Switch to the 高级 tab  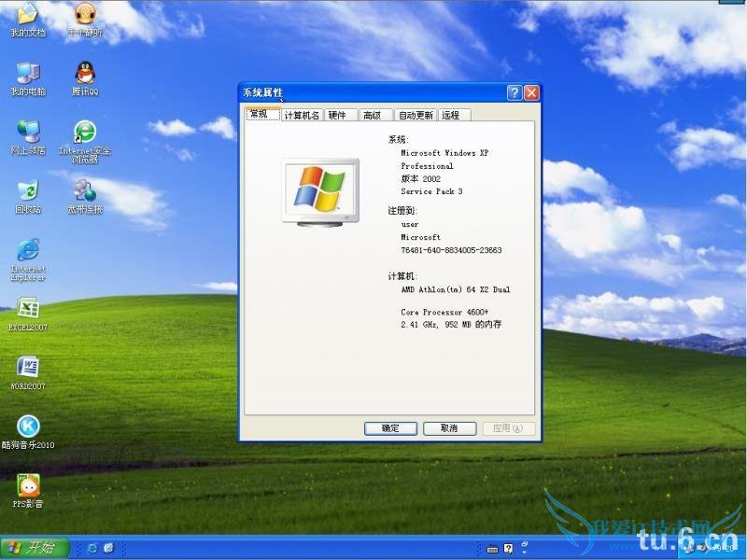pos(375,115)
